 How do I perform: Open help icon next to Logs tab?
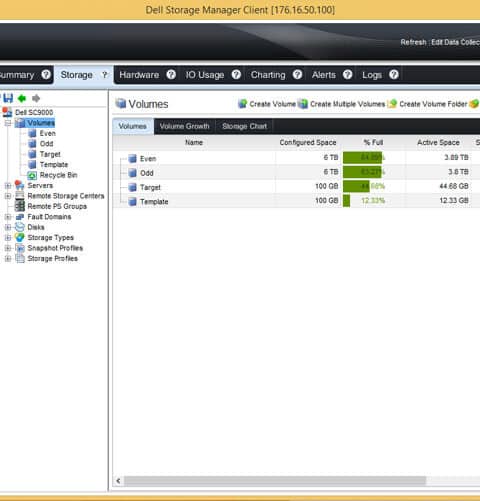click(x=394, y=74)
